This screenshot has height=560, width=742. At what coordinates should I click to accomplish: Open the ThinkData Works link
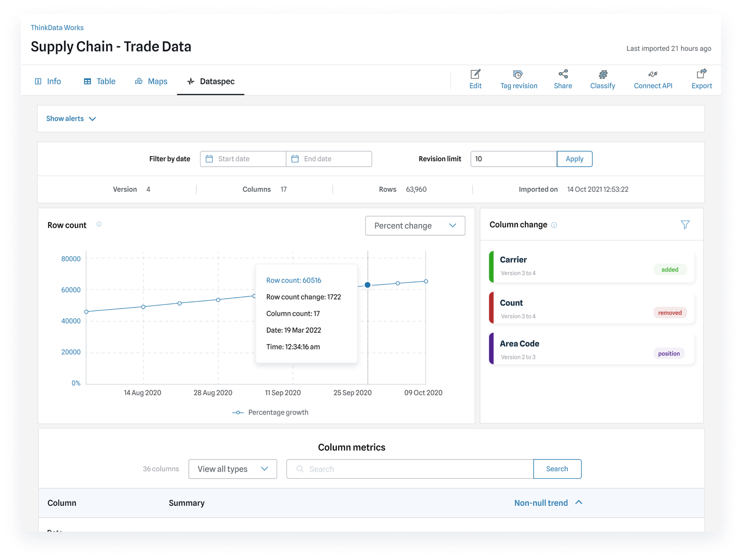pyautogui.click(x=57, y=28)
